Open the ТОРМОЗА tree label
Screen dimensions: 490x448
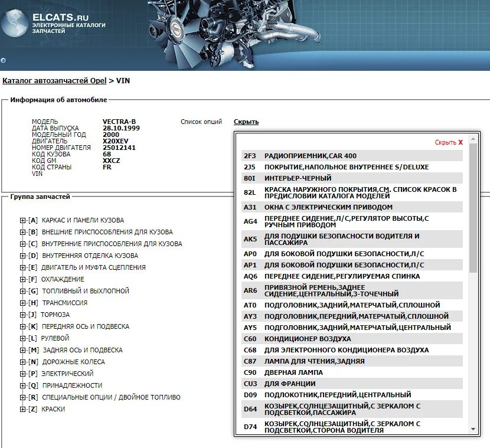(55, 315)
